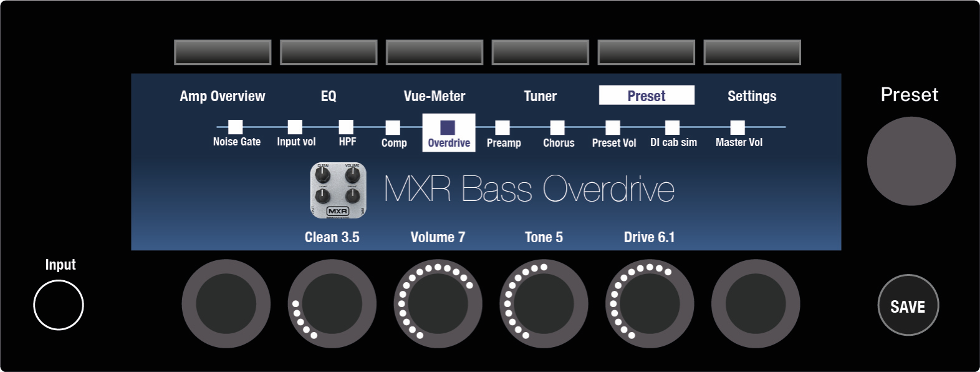Push the hardware button above Settings
The image size is (980, 372).
pyautogui.click(x=752, y=52)
